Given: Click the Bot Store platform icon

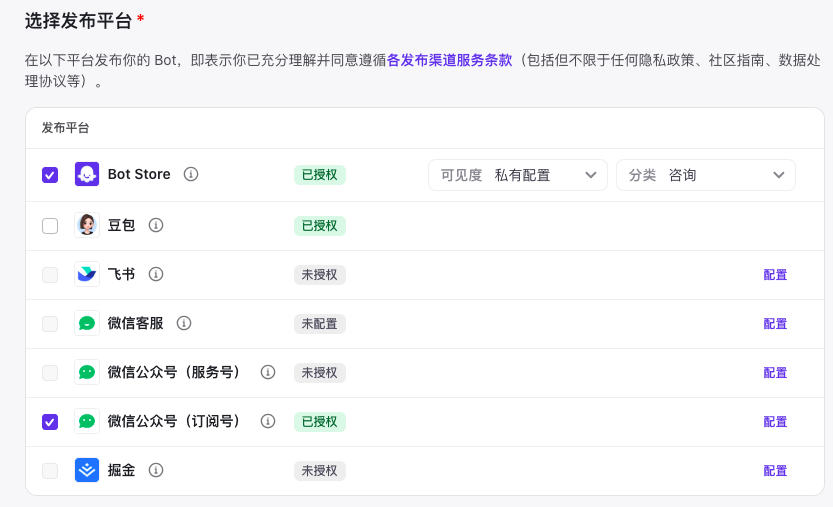Looking at the screenshot, I should pyautogui.click(x=87, y=174).
